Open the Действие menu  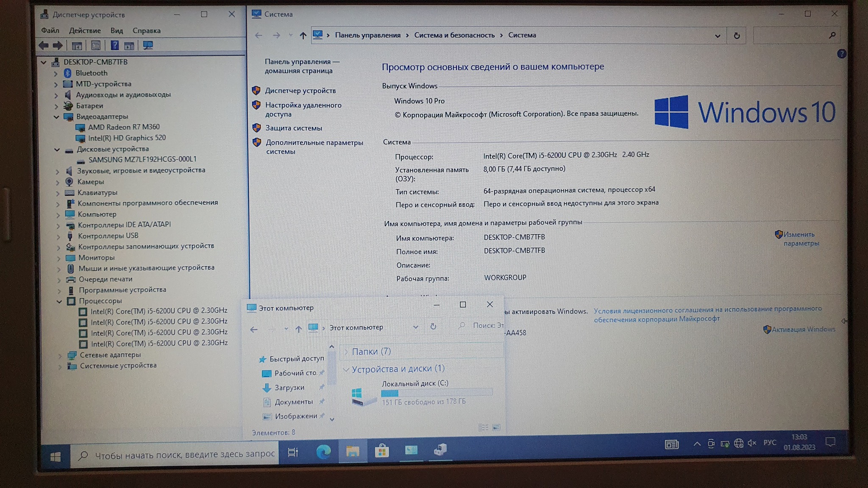(85, 30)
